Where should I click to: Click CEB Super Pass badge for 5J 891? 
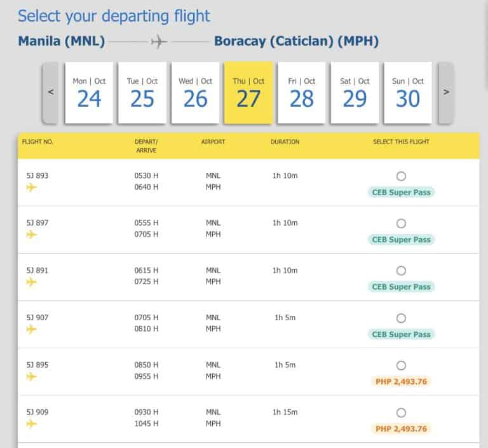click(x=401, y=287)
